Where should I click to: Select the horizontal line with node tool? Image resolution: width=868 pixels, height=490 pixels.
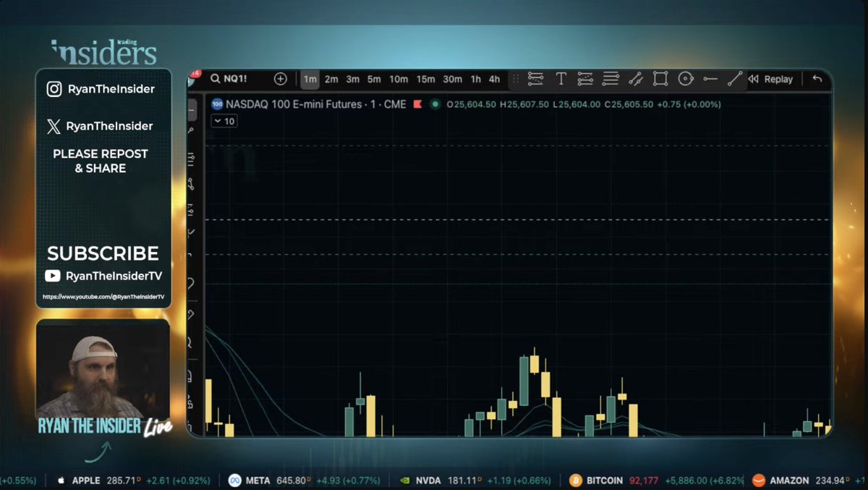click(x=710, y=79)
